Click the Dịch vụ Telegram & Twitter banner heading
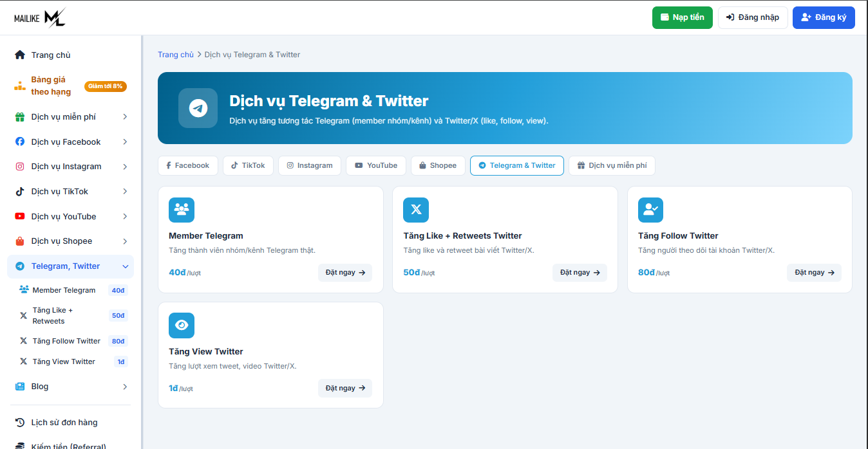The image size is (868, 449). pyautogui.click(x=329, y=101)
